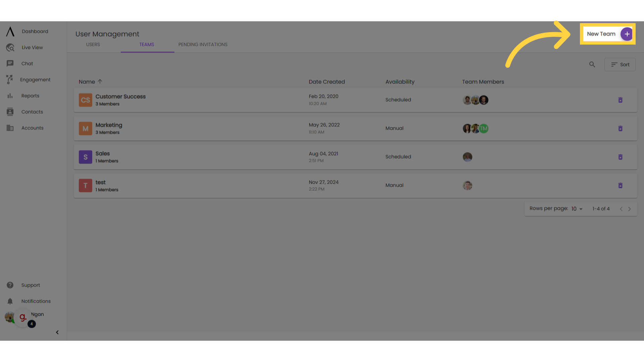
Task: Toggle Customer Success team settings icon
Action: [620, 100]
